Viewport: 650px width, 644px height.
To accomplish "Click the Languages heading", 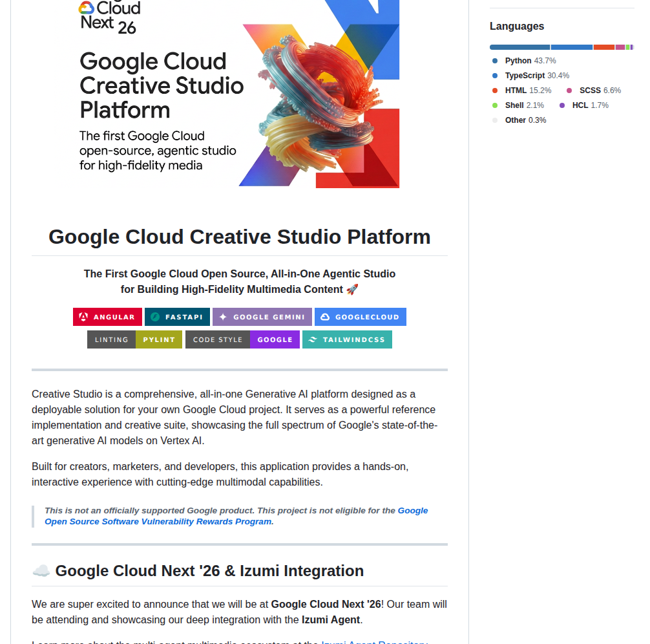I will coord(516,26).
